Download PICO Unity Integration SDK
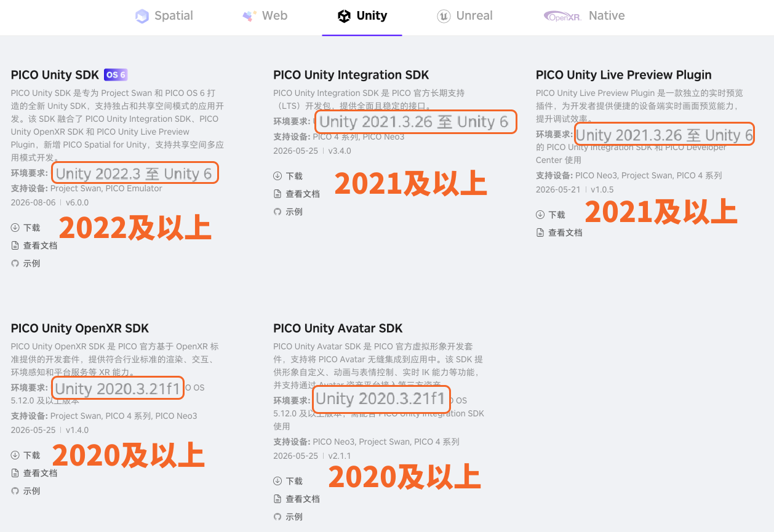The height and width of the screenshot is (532, 774). 288,176
